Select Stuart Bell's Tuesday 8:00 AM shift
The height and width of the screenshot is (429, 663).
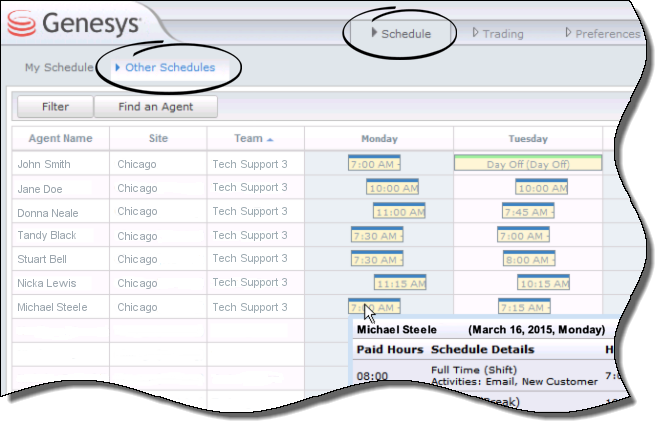pos(528,259)
